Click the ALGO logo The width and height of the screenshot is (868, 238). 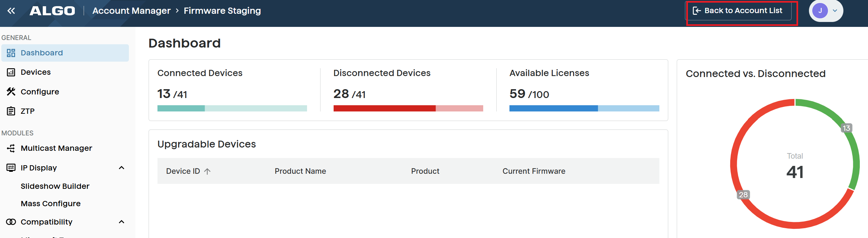pyautogui.click(x=52, y=11)
